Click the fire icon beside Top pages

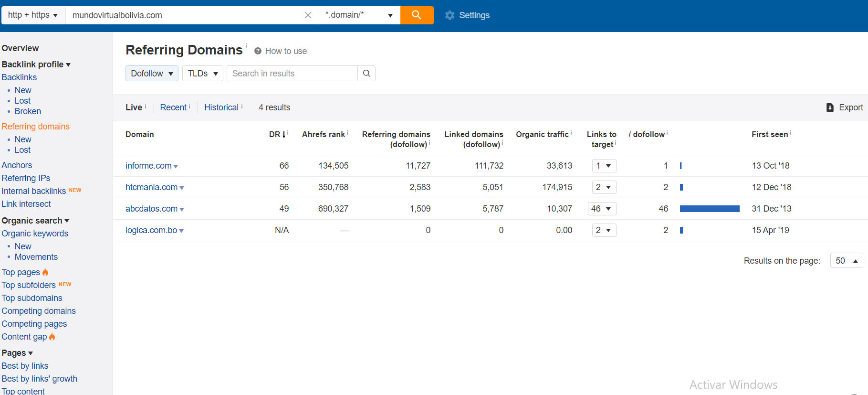pyautogui.click(x=45, y=272)
